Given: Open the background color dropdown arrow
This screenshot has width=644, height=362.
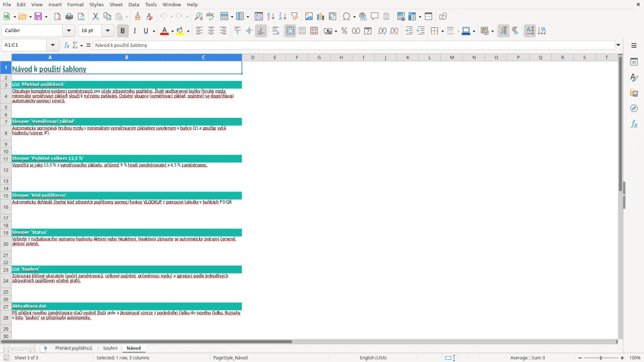Looking at the screenshot, I should point(188,31).
